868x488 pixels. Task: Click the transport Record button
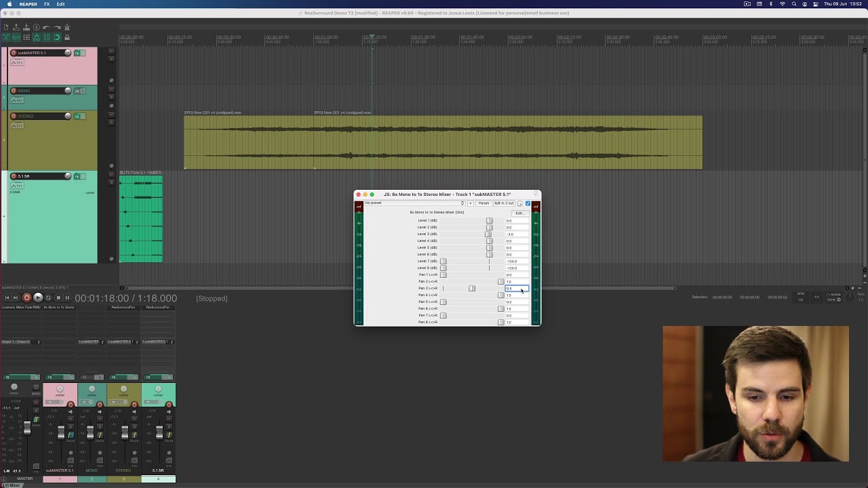pos(26,298)
